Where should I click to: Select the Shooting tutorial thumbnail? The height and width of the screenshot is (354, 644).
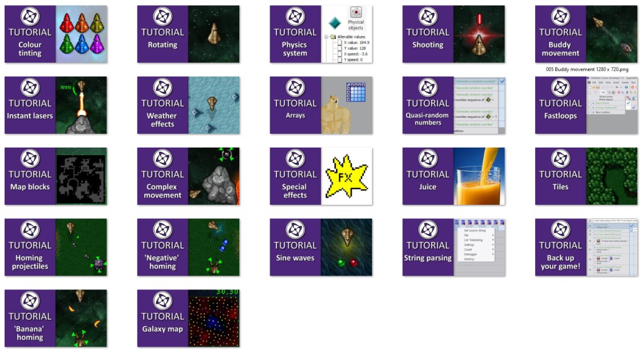pyautogui.click(x=453, y=34)
